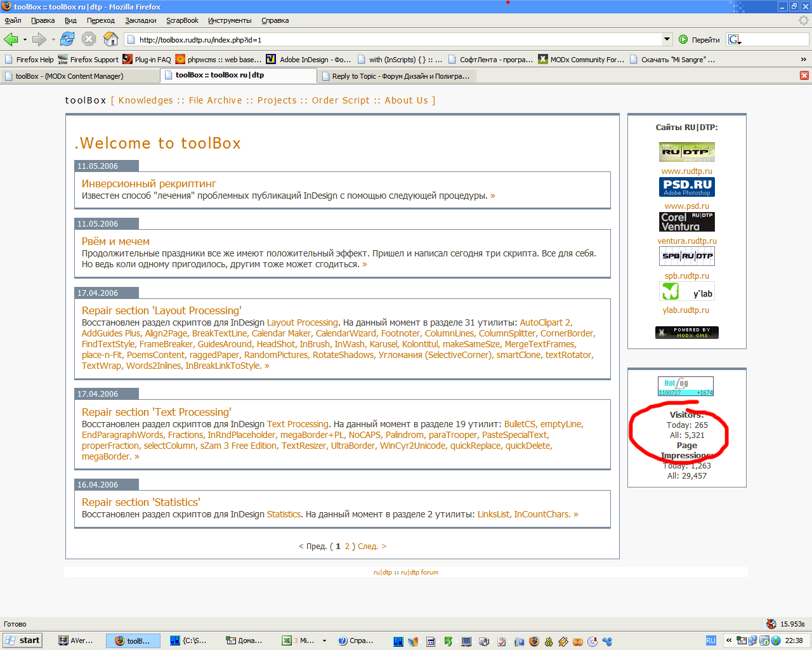Screen dimensions: 812x650
Task: Visit the ventura.rudtp.ru link
Action: (x=687, y=241)
